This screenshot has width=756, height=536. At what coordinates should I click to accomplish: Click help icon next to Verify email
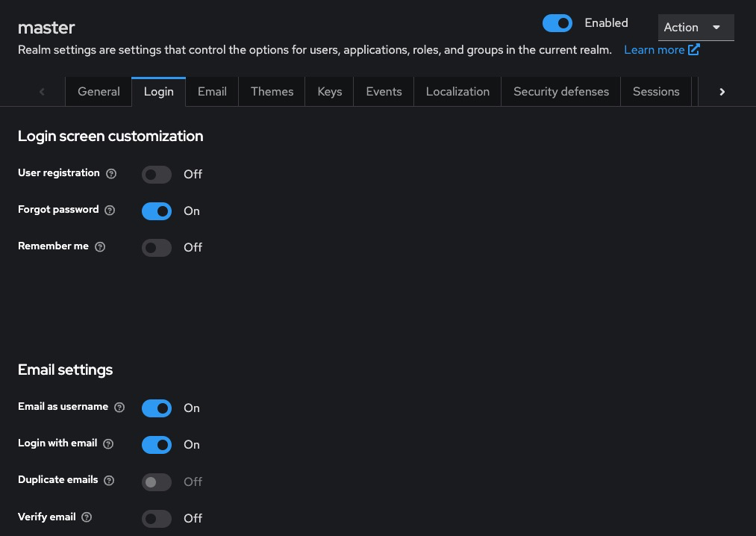tap(87, 517)
